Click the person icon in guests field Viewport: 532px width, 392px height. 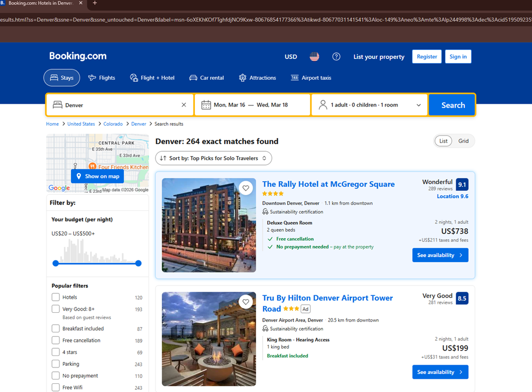(x=322, y=105)
